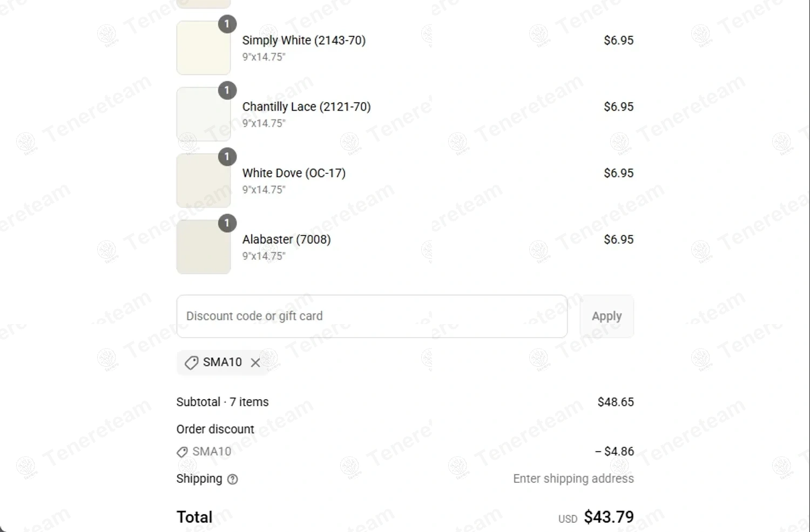Open the White Dove sample thumbnail
The height and width of the screenshot is (532, 810).
pos(203,181)
